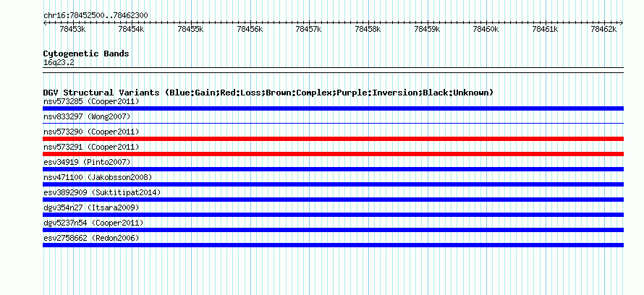Click esv3892909 (Suktitipat2014) variant label
The width and height of the screenshot is (644, 295).
tap(102, 192)
